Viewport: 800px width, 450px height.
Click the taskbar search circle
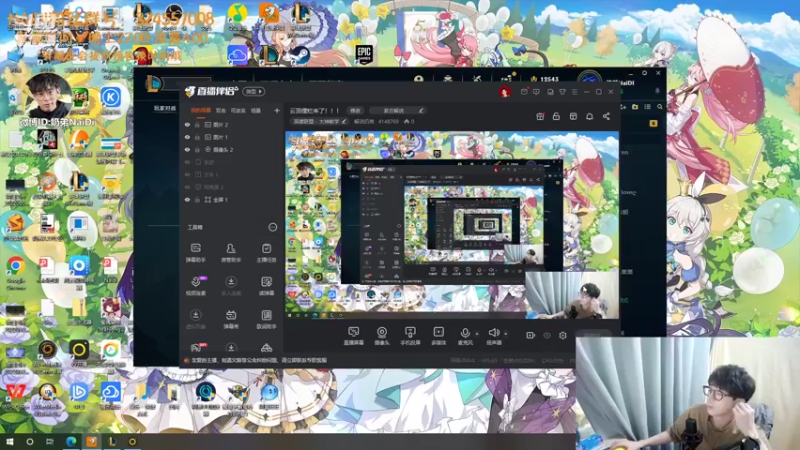pyautogui.click(x=30, y=441)
